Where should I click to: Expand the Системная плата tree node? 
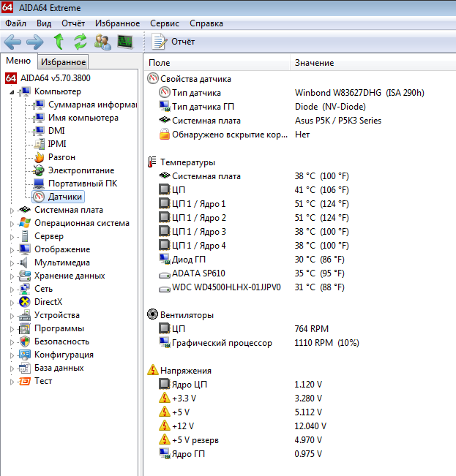12,210
